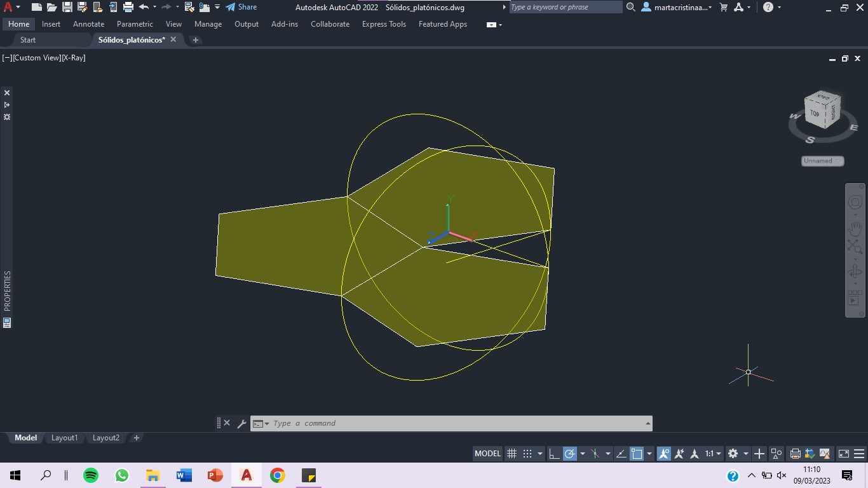Open annotation scale 1:1 dropdown
The height and width of the screenshot is (488, 868).
714,454
